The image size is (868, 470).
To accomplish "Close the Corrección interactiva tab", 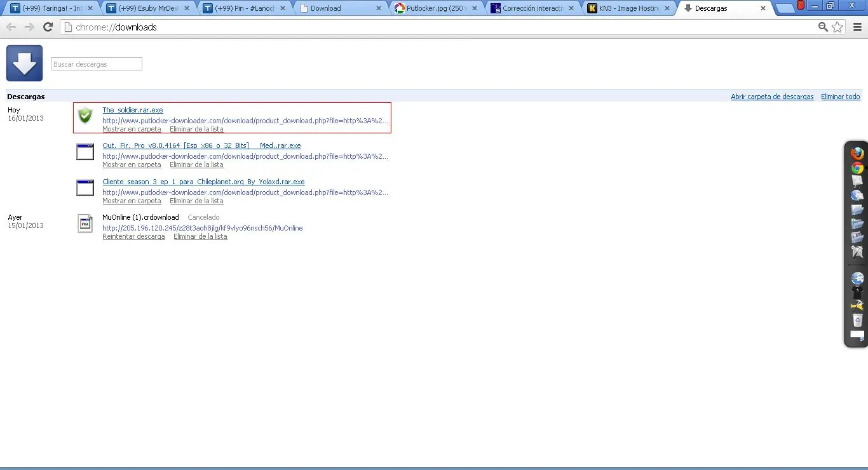I will [x=571, y=8].
